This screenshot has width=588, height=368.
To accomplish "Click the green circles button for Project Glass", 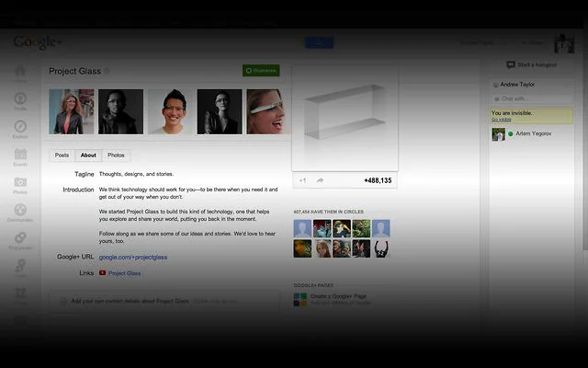I will 261,70.
